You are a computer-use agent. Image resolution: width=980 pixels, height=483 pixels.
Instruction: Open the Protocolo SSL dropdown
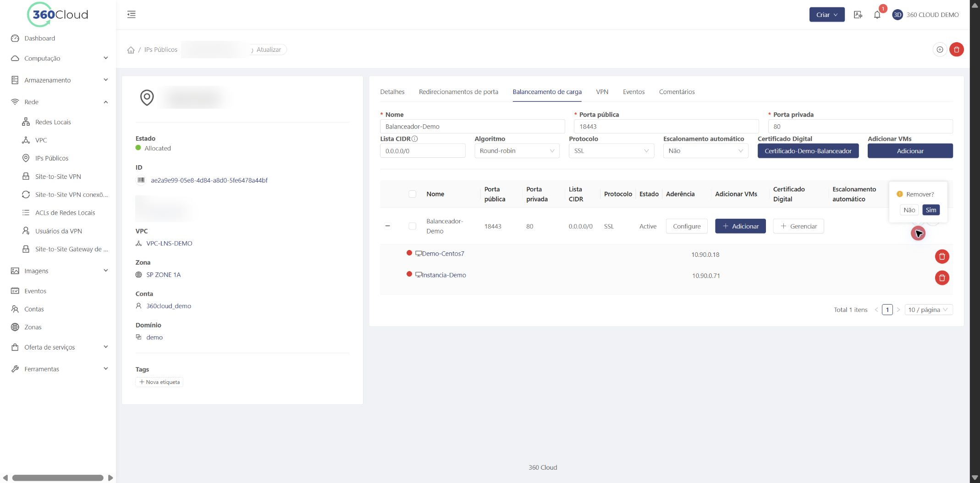pyautogui.click(x=611, y=151)
